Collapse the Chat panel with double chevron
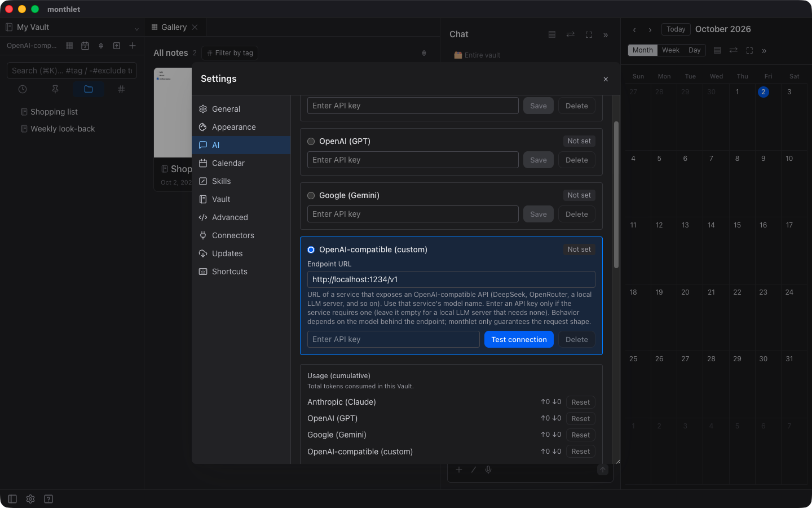 click(606, 35)
